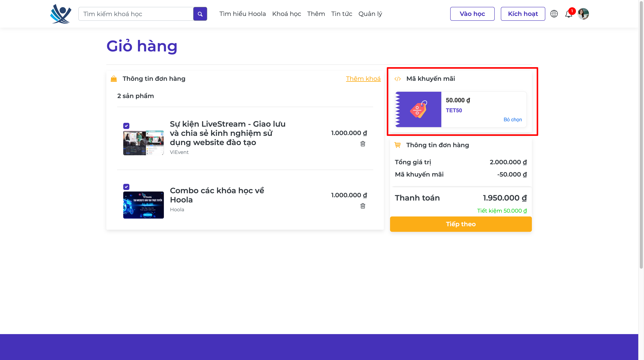Open the user profile avatar
The image size is (644, 360).
583,14
